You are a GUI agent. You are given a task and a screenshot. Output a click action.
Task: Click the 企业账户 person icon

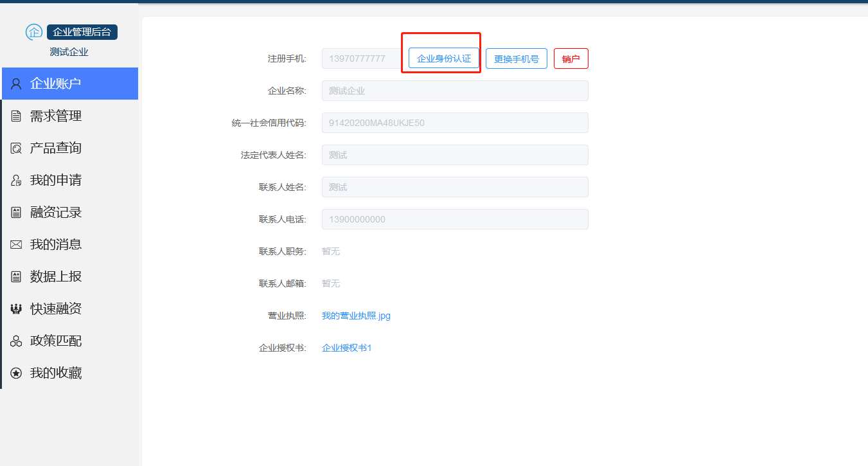point(16,84)
